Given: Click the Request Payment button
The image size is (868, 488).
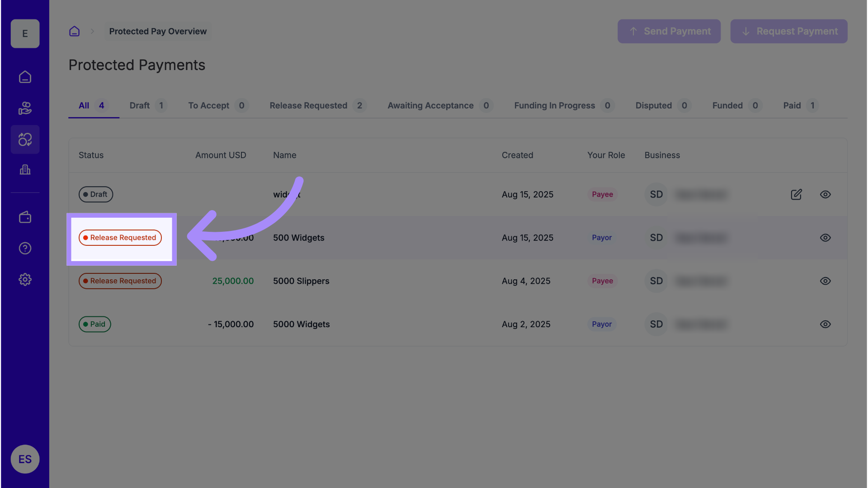Looking at the screenshot, I should 788,31.
